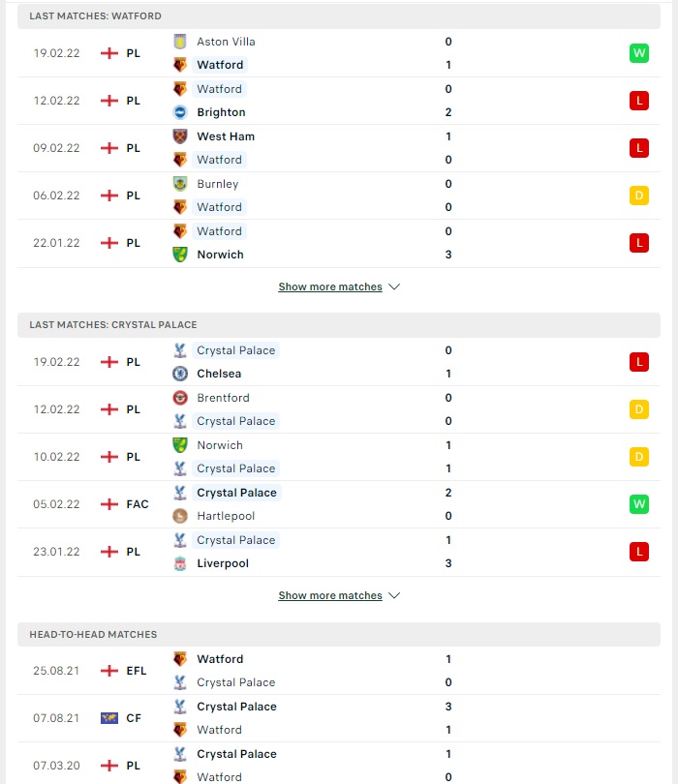
Task: Click the Aston Villa club crest
Action: [x=180, y=42]
